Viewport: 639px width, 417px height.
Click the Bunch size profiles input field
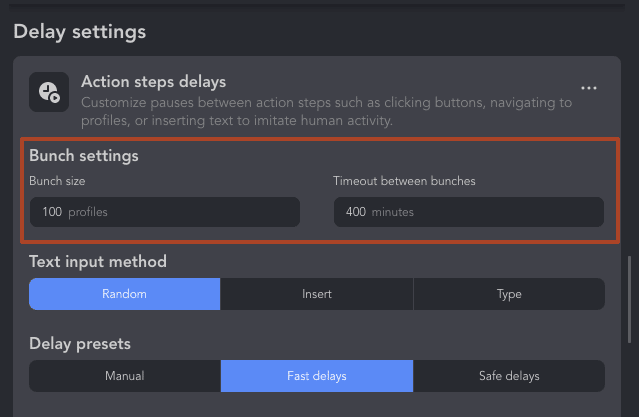165,212
